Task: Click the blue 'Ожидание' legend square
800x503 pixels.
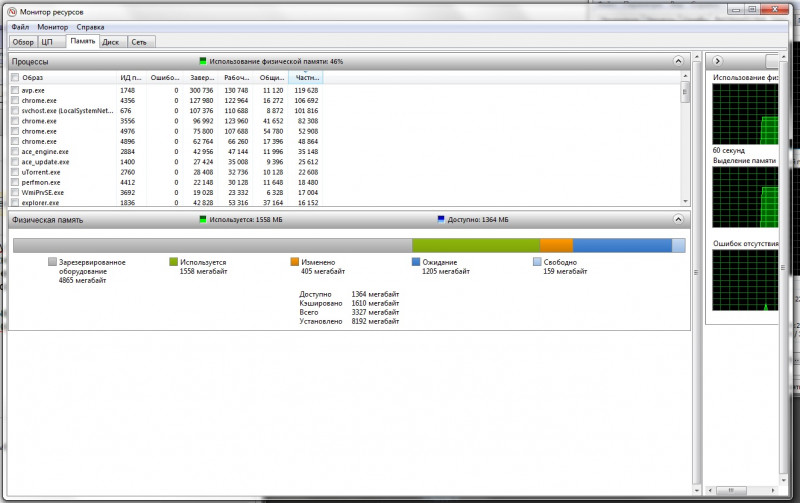Action: 416,262
